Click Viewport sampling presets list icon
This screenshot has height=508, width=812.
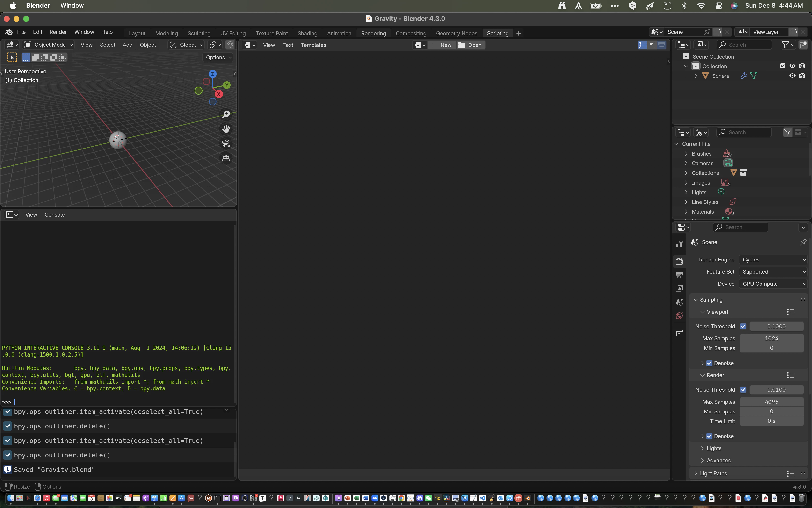point(790,312)
